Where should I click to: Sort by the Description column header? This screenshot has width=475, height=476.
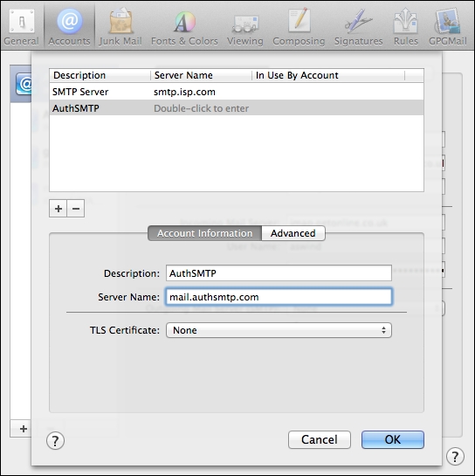coord(100,75)
